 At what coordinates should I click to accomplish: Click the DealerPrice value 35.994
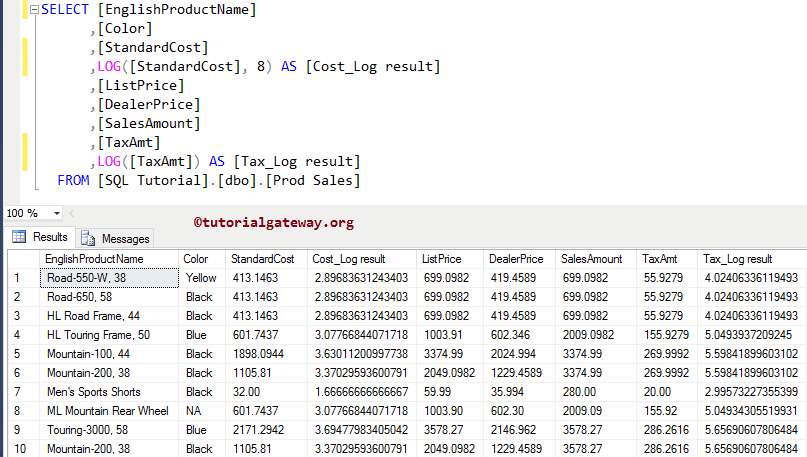click(x=519, y=392)
